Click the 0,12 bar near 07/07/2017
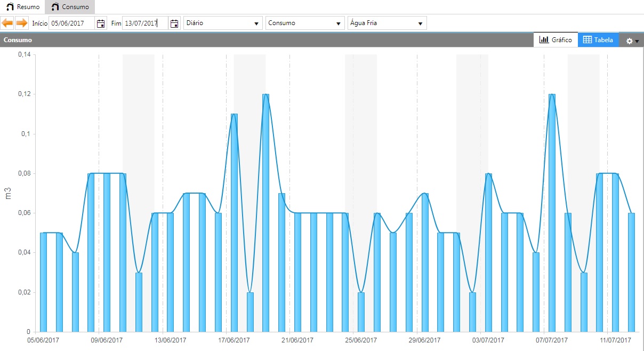The height and width of the screenshot is (351, 644). (552, 213)
